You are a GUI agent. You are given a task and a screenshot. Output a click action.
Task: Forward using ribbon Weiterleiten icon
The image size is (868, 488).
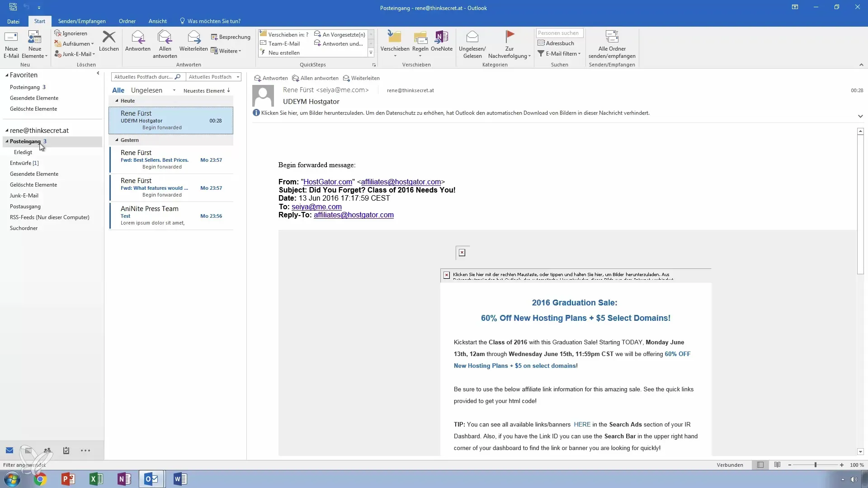tap(193, 37)
